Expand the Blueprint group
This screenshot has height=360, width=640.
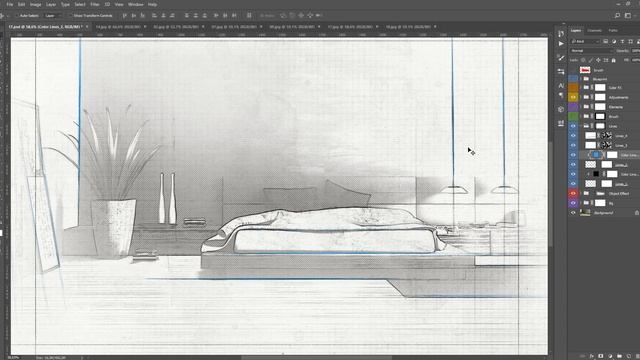[581, 79]
